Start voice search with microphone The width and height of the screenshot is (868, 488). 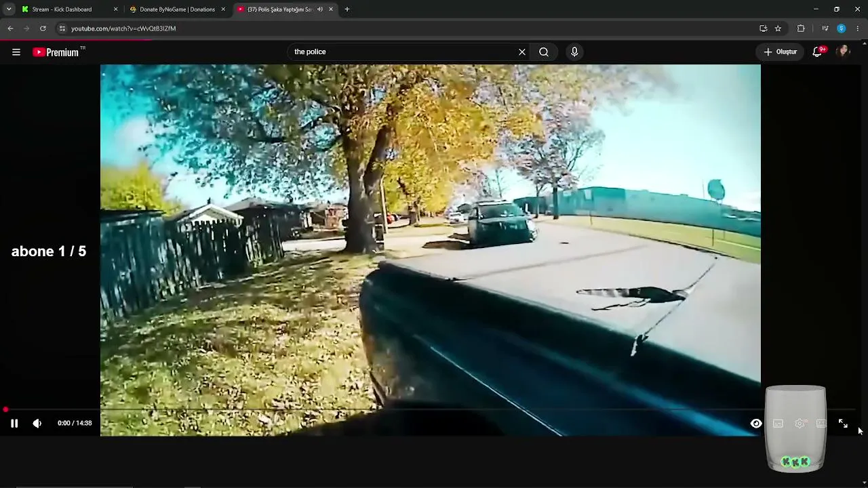tap(574, 52)
